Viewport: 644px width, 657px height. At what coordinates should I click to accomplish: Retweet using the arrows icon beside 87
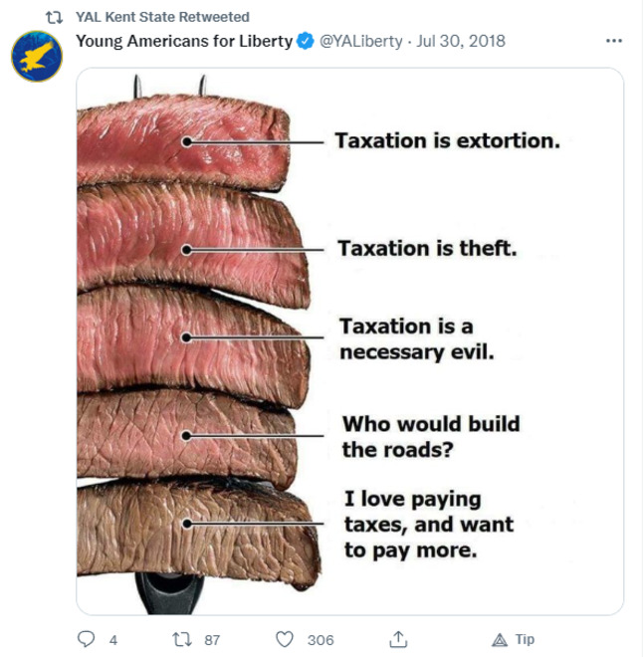pos(182,639)
